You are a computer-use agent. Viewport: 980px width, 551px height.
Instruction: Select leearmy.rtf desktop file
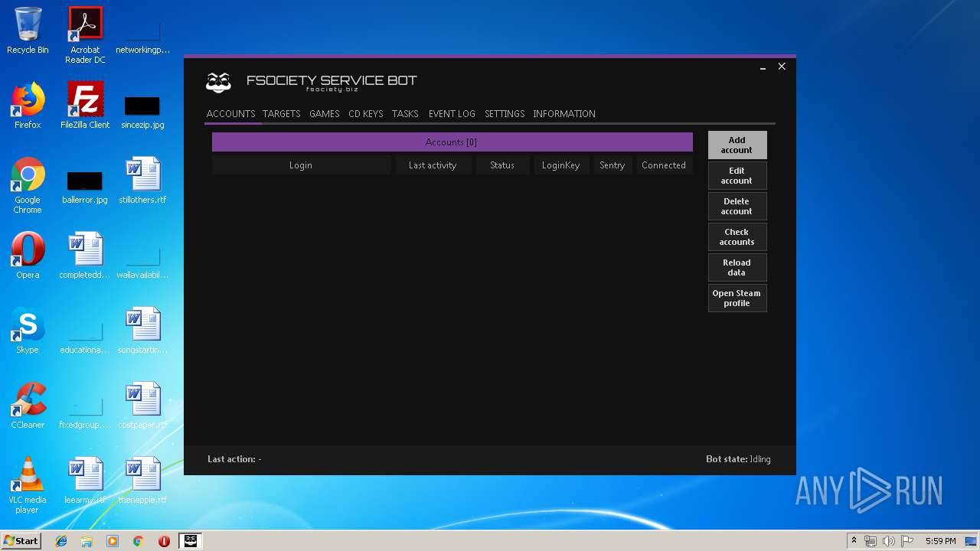pyautogui.click(x=85, y=481)
